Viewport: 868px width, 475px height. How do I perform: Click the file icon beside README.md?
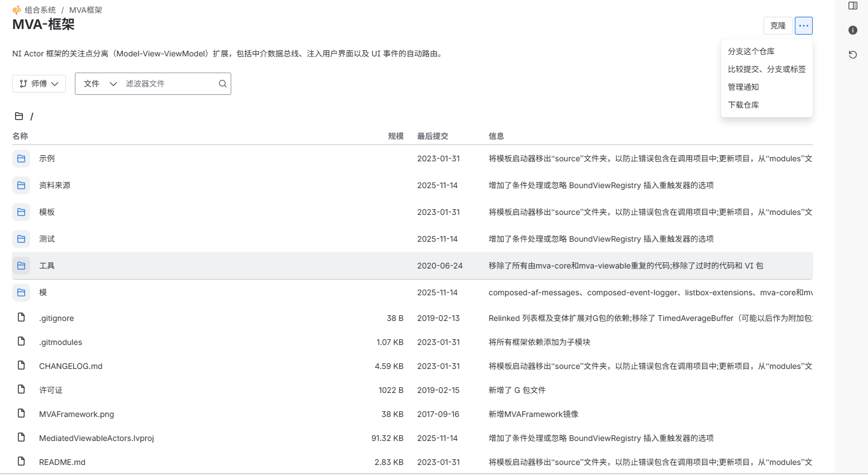click(x=21, y=462)
